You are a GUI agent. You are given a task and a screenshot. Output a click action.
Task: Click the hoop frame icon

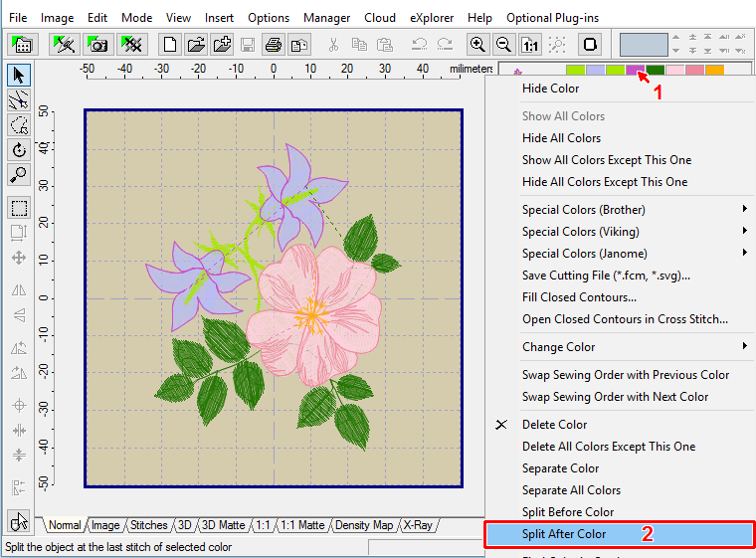[x=590, y=45]
